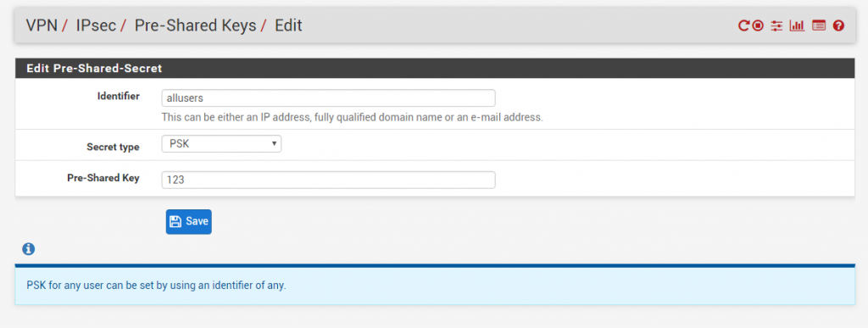This screenshot has height=328, width=868.
Task: Save the pre-shared secret
Action: (x=189, y=222)
